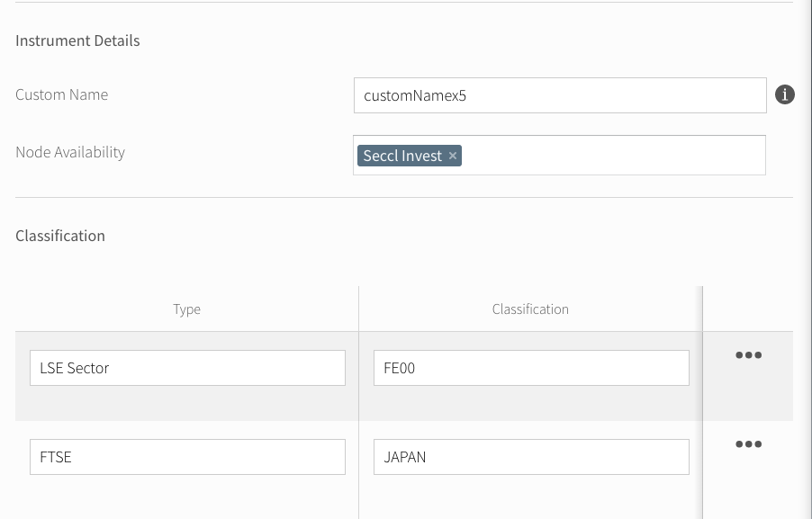Click the Instrument Details section heading
The width and height of the screenshot is (812, 519).
[x=77, y=40]
